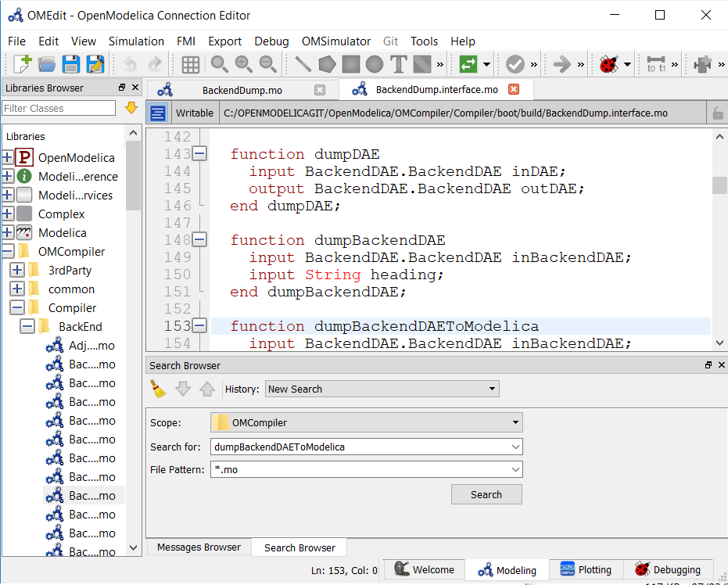Select the Polygon drawing tool
Screen dimensions: 728x585
tap(325, 64)
